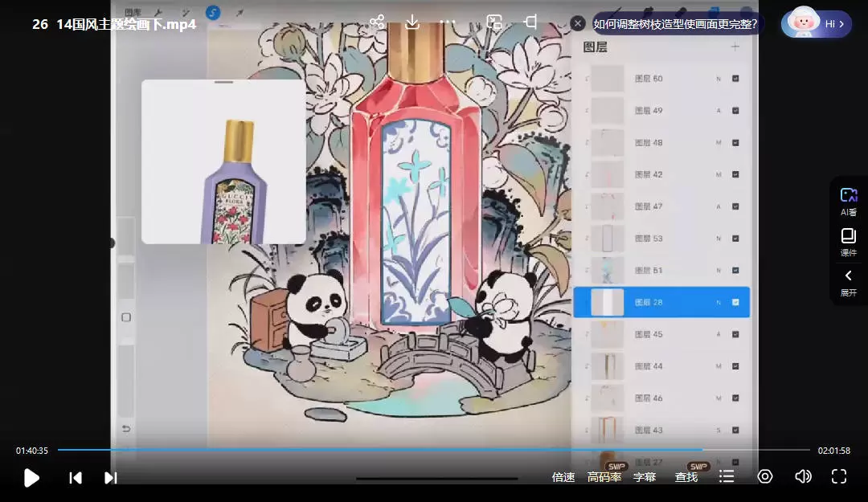Screen dimensions: 868x502
Task: Download the video using the download icon
Action: click(x=412, y=22)
